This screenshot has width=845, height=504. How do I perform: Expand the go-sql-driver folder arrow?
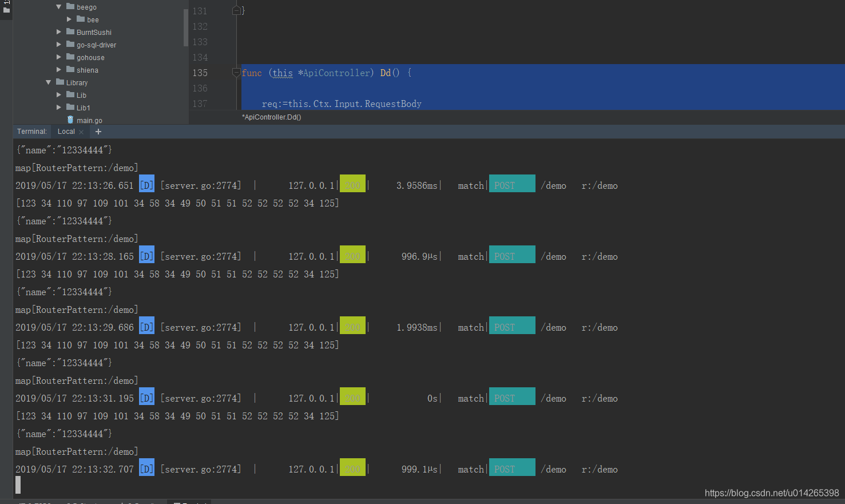coord(59,45)
